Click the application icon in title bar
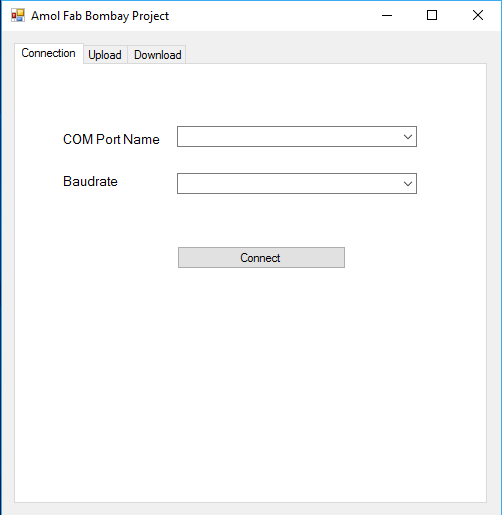Image resolution: width=502 pixels, height=515 pixels. pyautogui.click(x=18, y=16)
